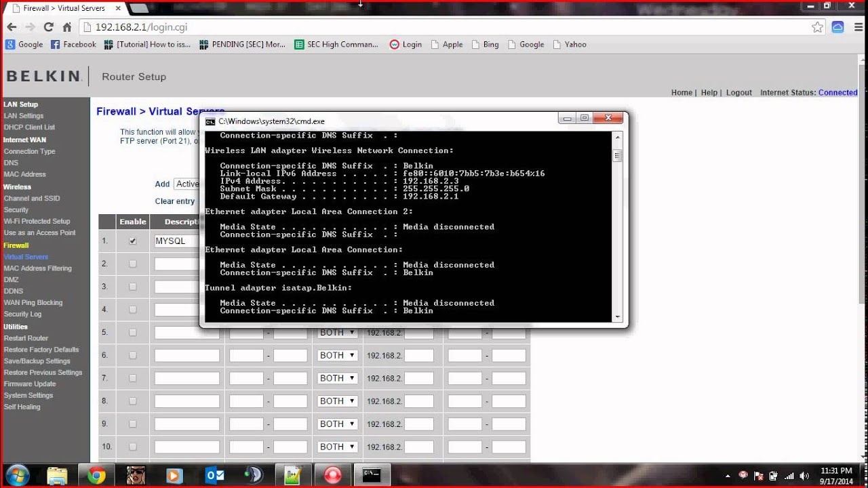Click the Chrome extension icon beside the star

pos(837,27)
